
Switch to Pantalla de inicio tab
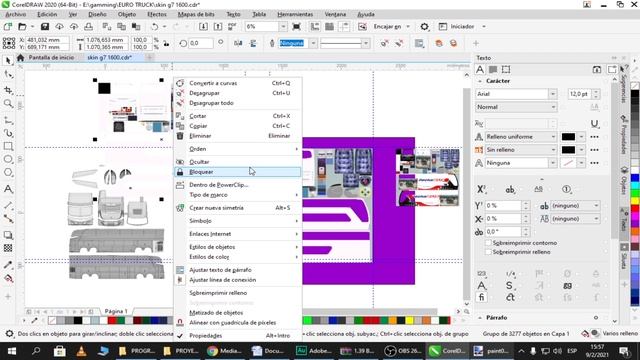tap(51, 58)
